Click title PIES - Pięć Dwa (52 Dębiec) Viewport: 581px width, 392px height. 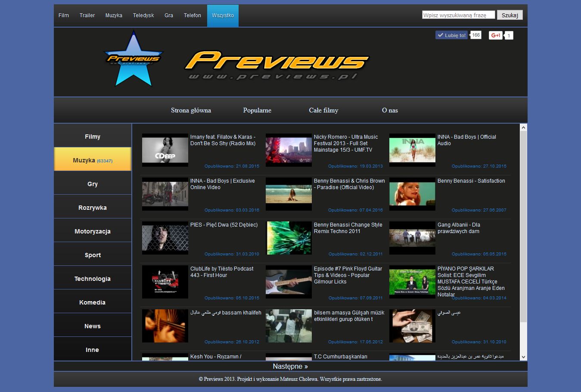coord(224,225)
